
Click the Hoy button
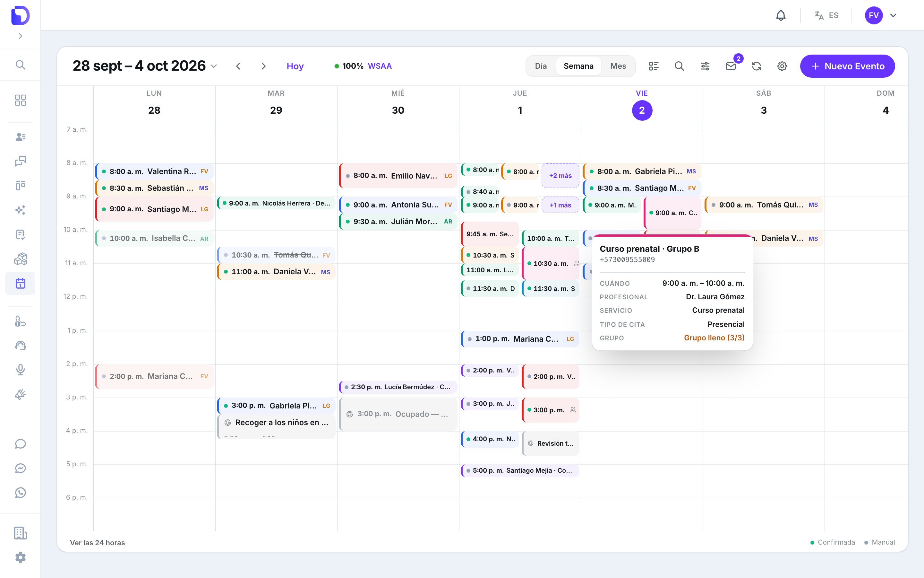(295, 66)
